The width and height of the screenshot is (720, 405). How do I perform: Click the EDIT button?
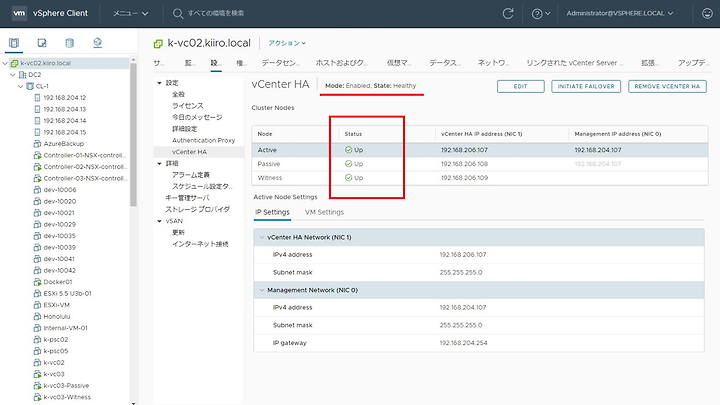[520, 86]
